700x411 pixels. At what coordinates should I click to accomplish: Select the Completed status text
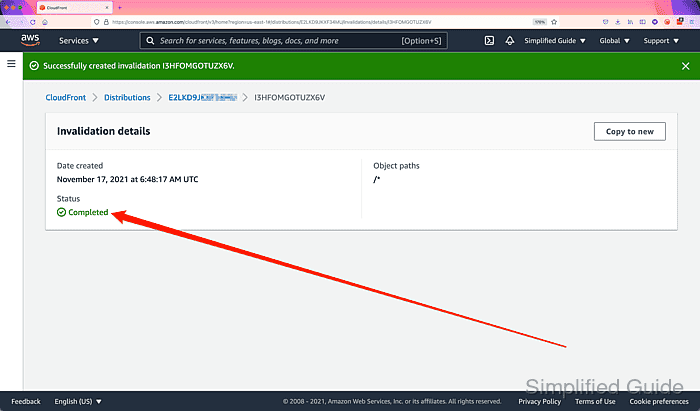[x=88, y=212]
